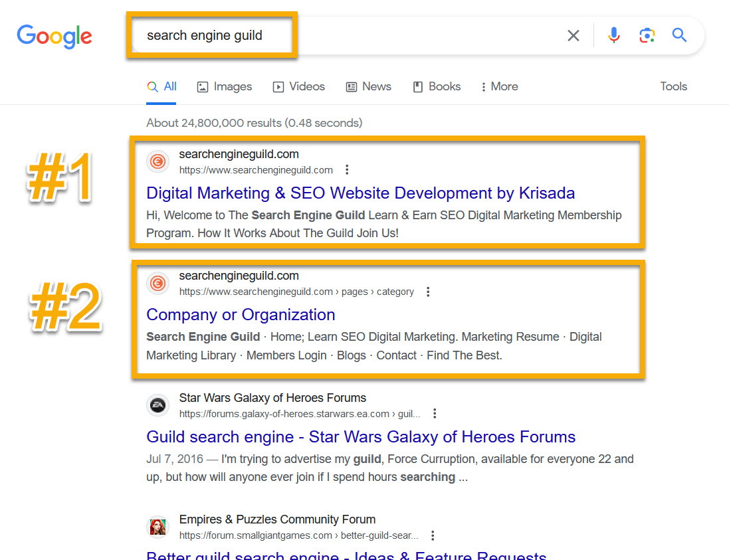Switch to the News tab

367,86
